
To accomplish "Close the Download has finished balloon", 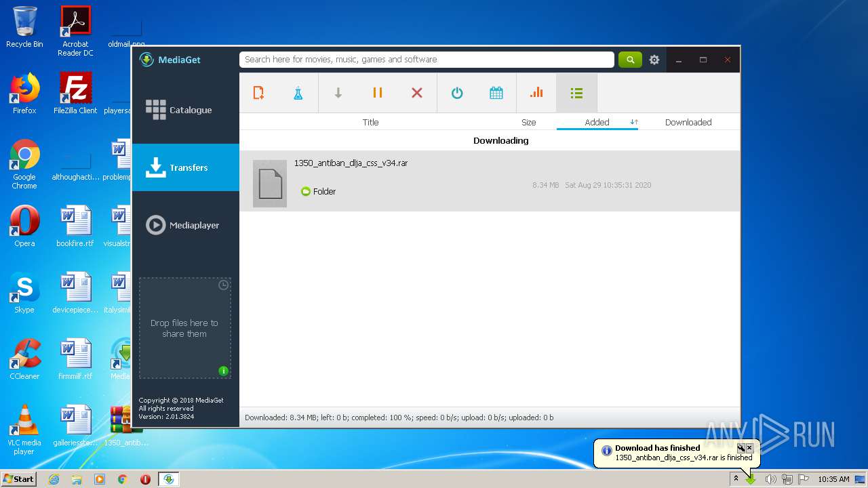I will [749, 448].
